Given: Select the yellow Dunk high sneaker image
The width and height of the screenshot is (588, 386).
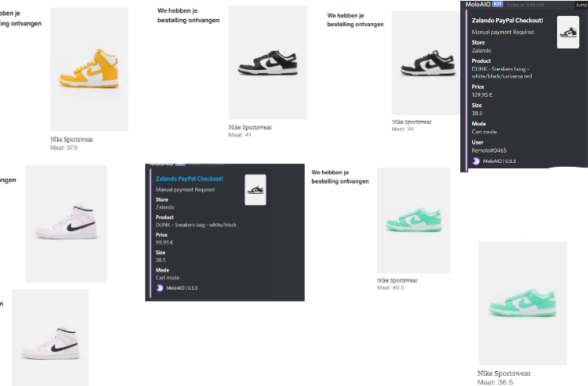Looking at the screenshot, I should point(89,69).
